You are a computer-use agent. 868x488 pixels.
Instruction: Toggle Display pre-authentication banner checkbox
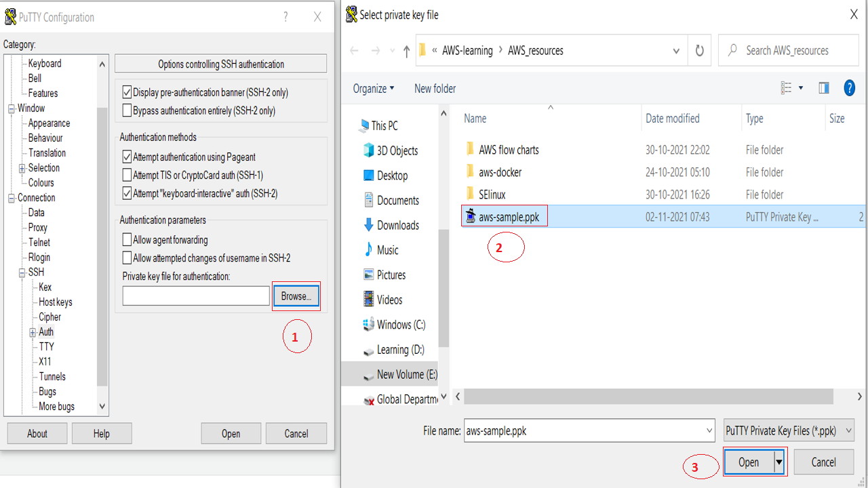[x=127, y=92]
